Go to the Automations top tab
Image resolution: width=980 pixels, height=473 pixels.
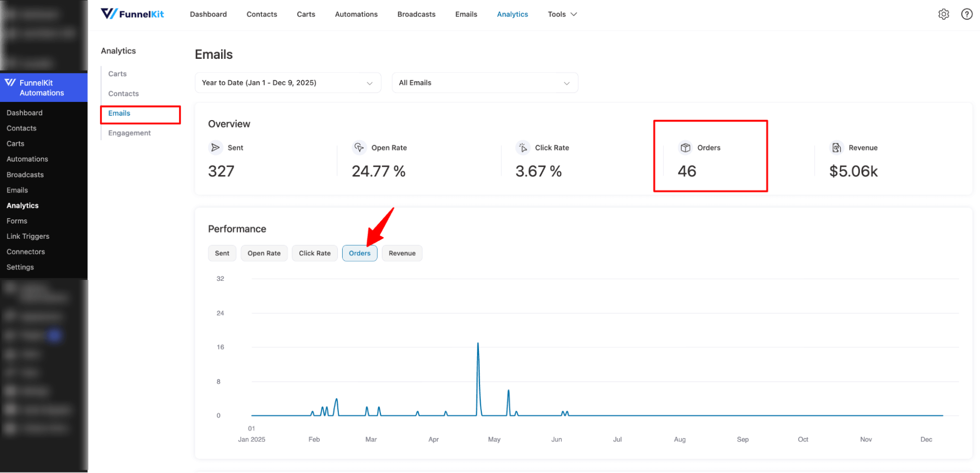[356, 14]
